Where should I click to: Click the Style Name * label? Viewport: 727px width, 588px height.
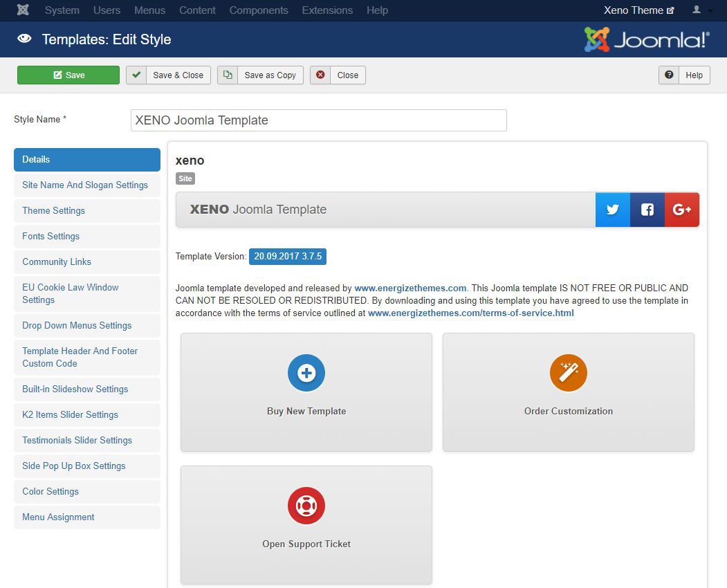click(40, 119)
